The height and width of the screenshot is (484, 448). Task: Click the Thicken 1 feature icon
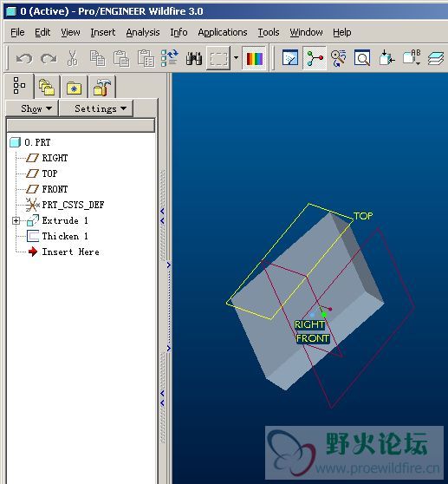(x=33, y=236)
